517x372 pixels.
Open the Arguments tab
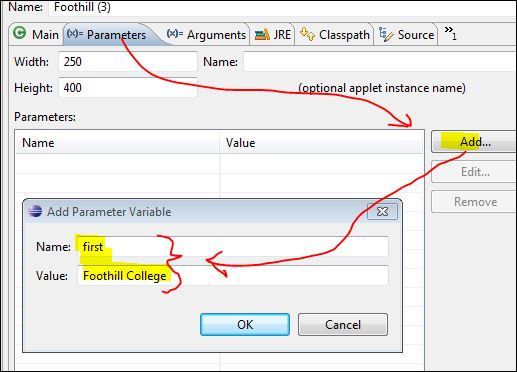tap(206, 35)
